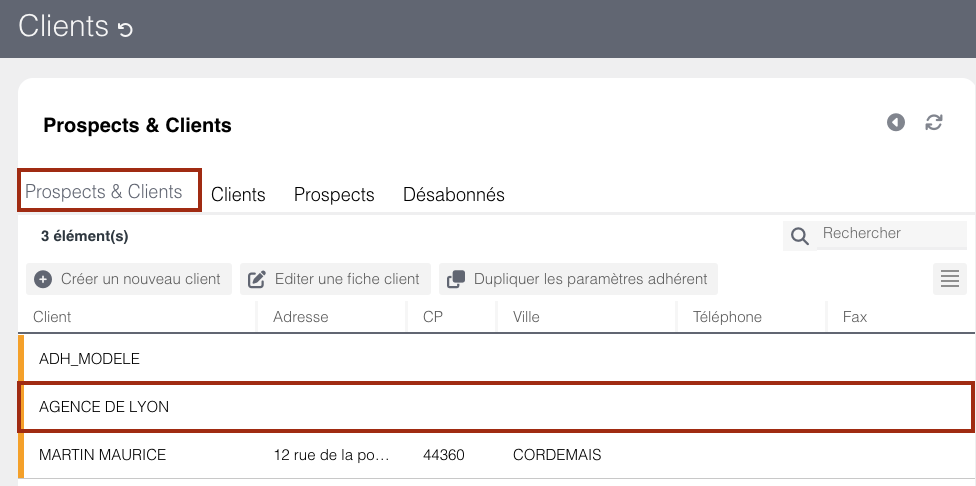This screenshot has height=486, width=976.
Task: Select the ADH_MODELE row
Action: point(497,359)
